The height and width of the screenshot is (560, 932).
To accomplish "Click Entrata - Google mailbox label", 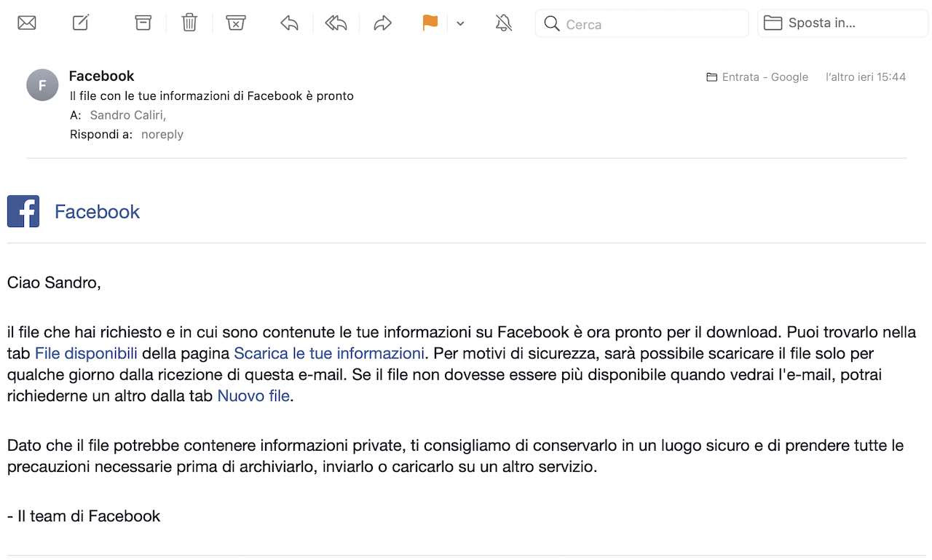I will tap(765, 77).
